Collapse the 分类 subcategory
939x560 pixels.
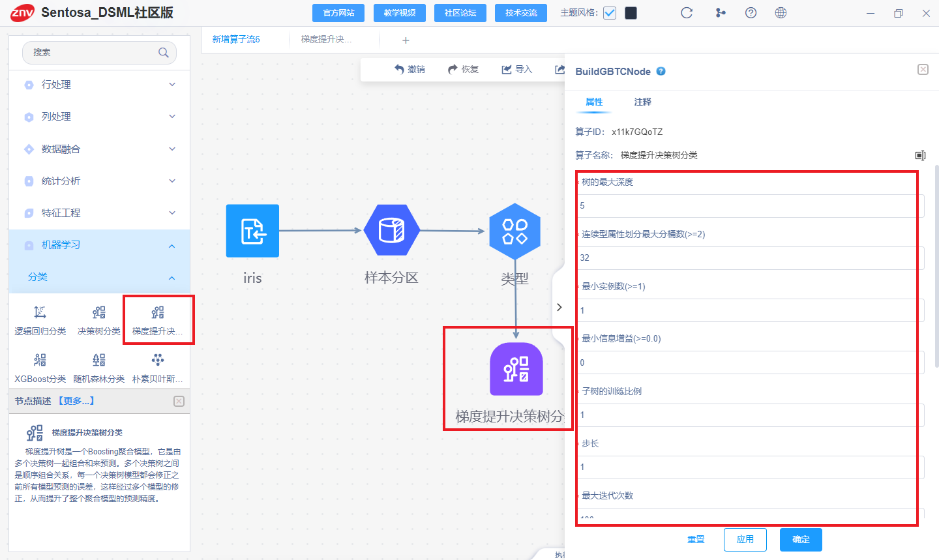99,277
